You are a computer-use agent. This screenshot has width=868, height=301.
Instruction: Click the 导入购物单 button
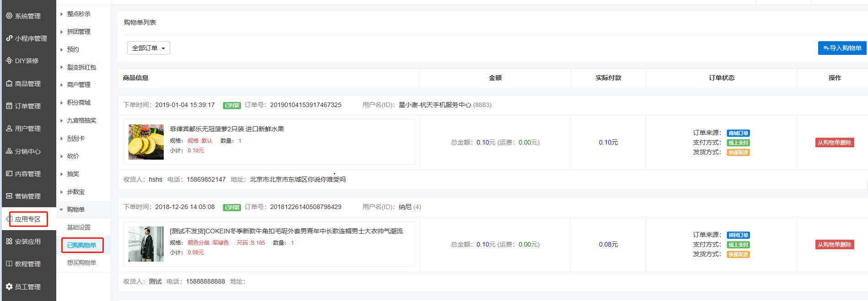[842, 48]
